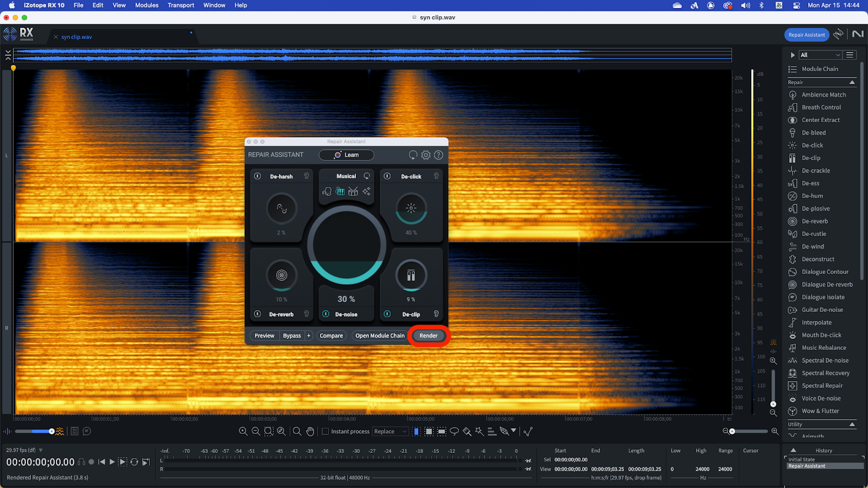Select the Lasso selection tool
Image resolution: width=868 pixels, height=488 pixels.
[454, 431]
